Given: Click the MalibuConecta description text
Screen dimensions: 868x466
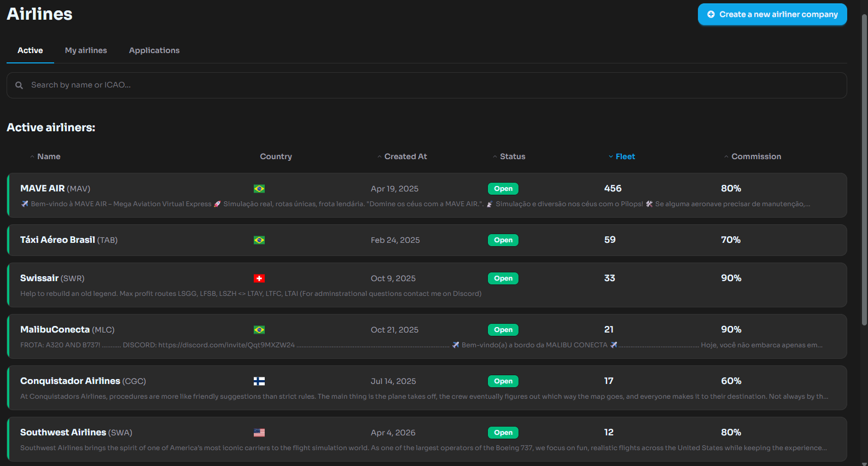Looking at the screenshot, I should [x=422, y=345].
